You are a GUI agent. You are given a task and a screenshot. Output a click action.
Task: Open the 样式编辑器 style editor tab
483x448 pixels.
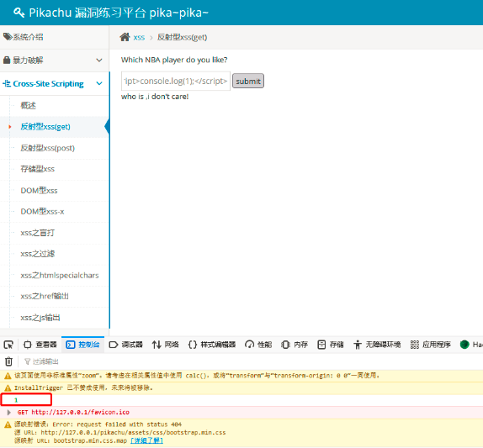click(x=212, y=345)
